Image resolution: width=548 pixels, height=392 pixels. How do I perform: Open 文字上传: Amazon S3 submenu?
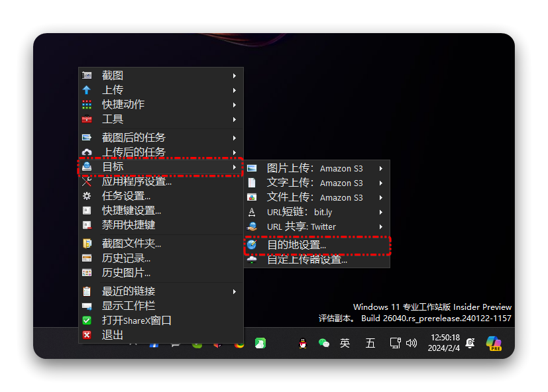point(317,183)
